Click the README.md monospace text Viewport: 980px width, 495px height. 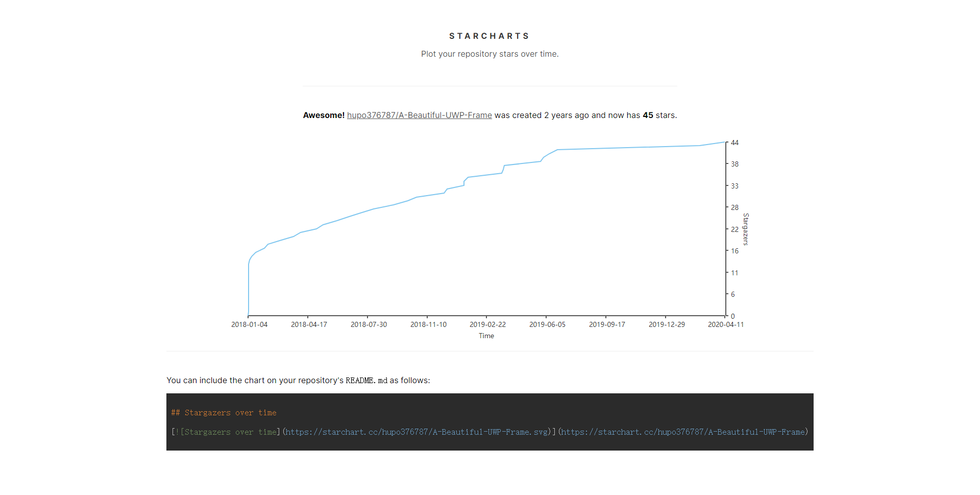pos(366,381)
